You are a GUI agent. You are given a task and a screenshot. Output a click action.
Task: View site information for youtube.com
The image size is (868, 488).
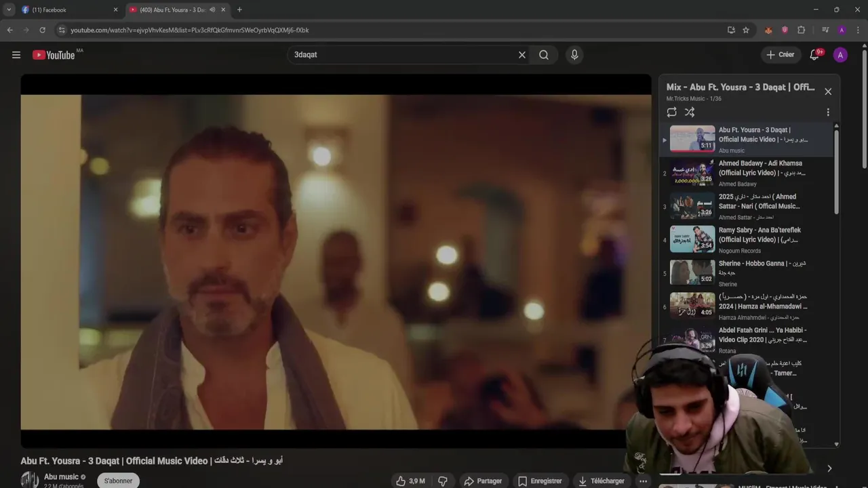(x=62, y=30)
